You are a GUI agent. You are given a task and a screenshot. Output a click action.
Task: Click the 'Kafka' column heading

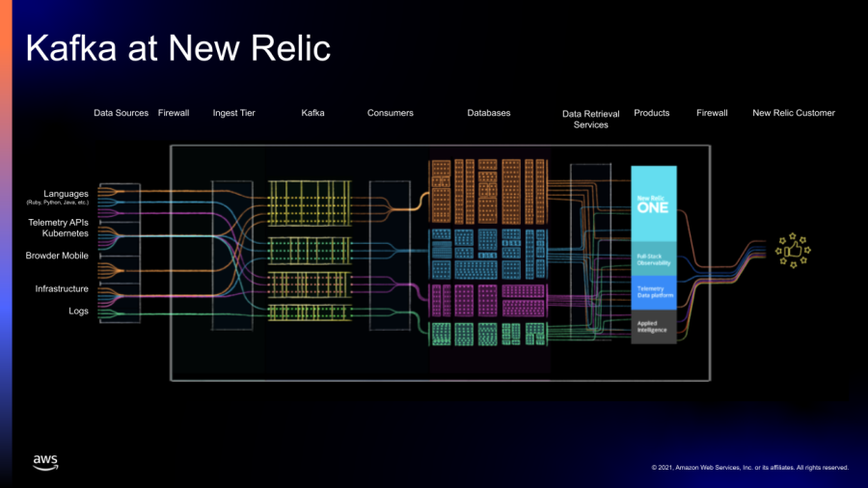click(312, 113)
